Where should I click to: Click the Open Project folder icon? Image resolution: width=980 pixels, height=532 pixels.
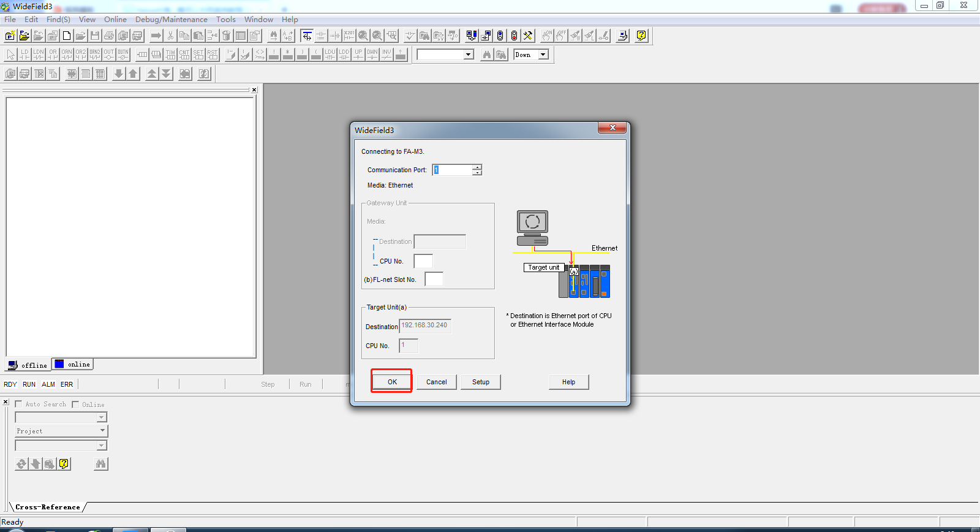click(24, 36)
